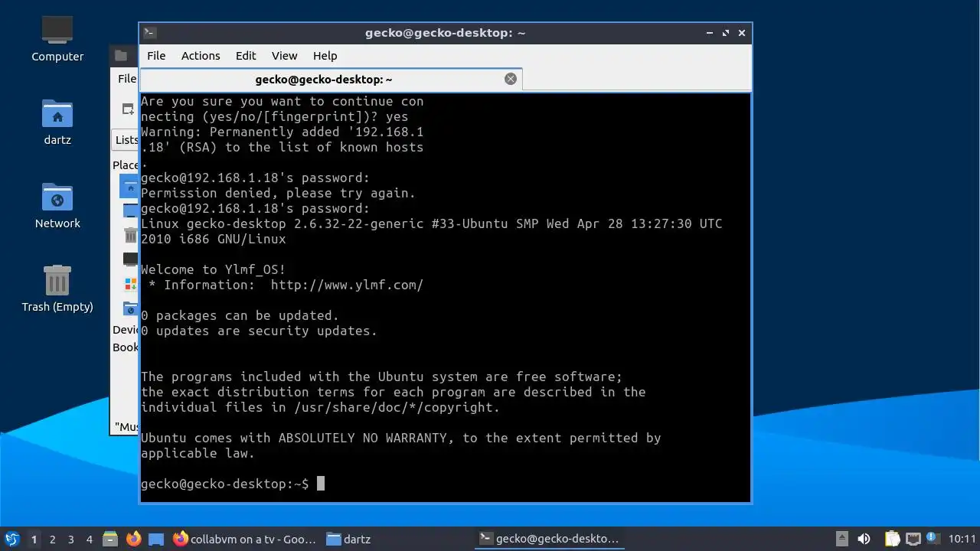
Task: Launch the file manager drawer icon in taskbar
Action: [x=110, y=539]
